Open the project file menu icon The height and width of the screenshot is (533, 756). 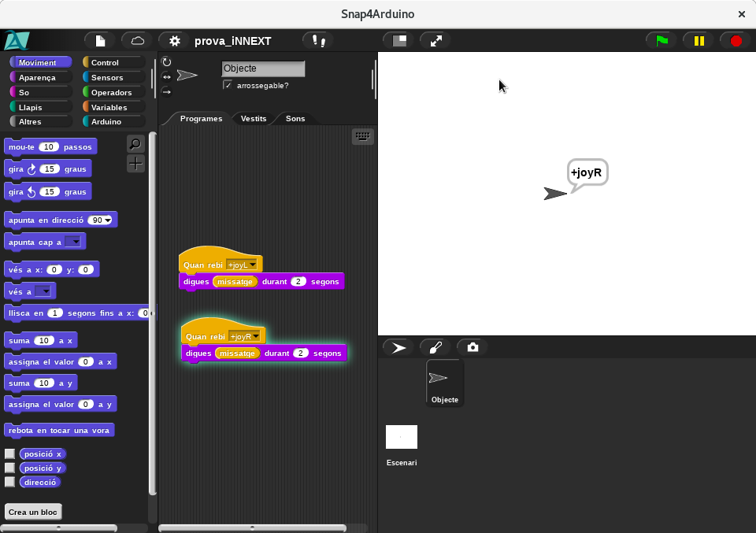coord(100,41)
